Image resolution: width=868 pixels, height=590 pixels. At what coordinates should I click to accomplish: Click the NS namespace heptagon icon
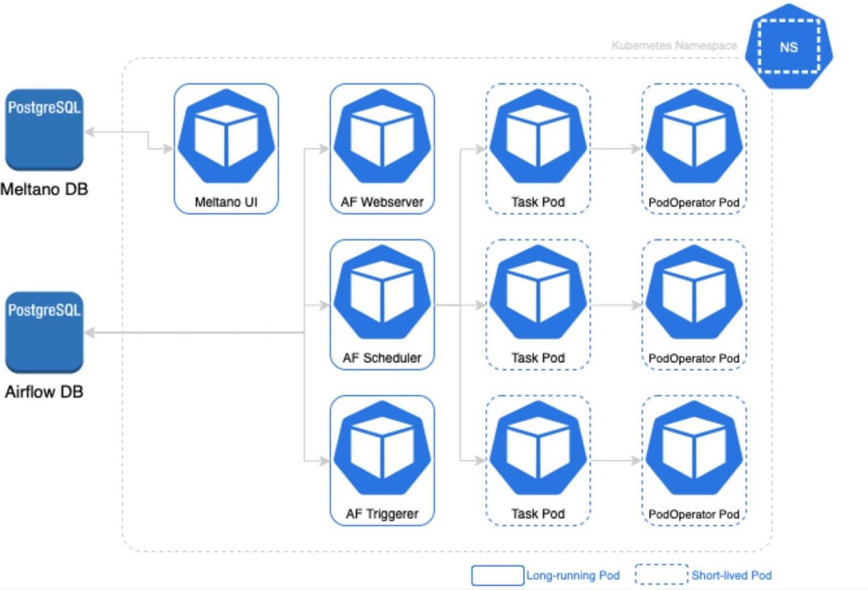tap(789, 47)
